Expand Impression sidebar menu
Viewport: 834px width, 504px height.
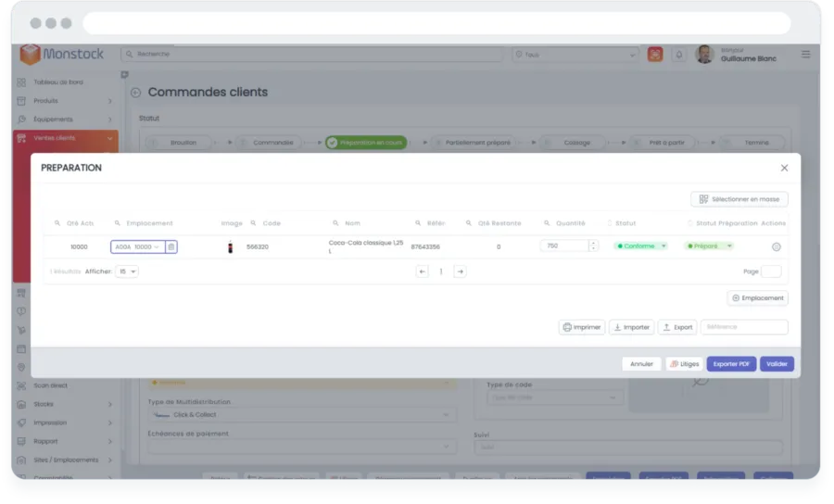[x=65, y=423]
